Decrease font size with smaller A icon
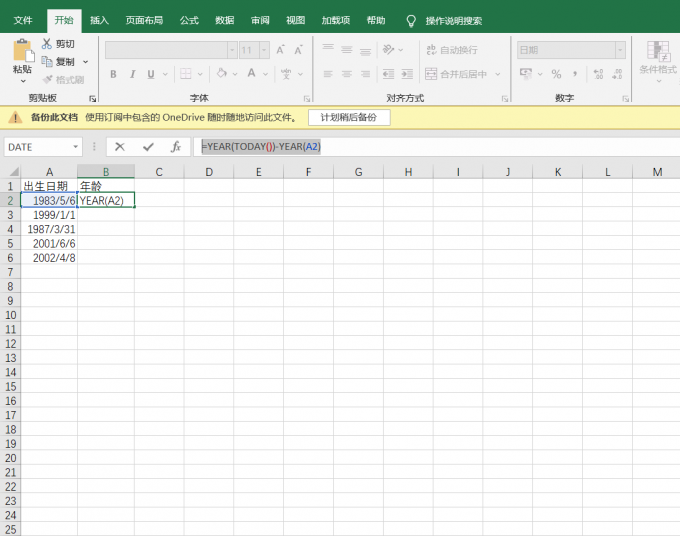This screenshot has height=536, width=680. (x=298, y=50)
